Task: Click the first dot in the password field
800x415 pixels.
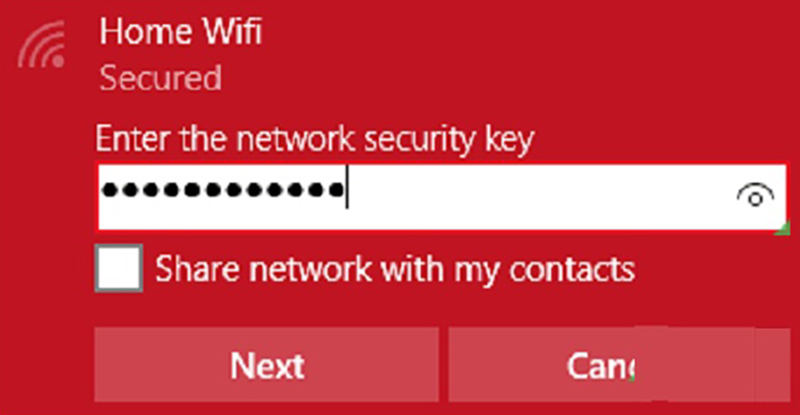Action: 109,190
